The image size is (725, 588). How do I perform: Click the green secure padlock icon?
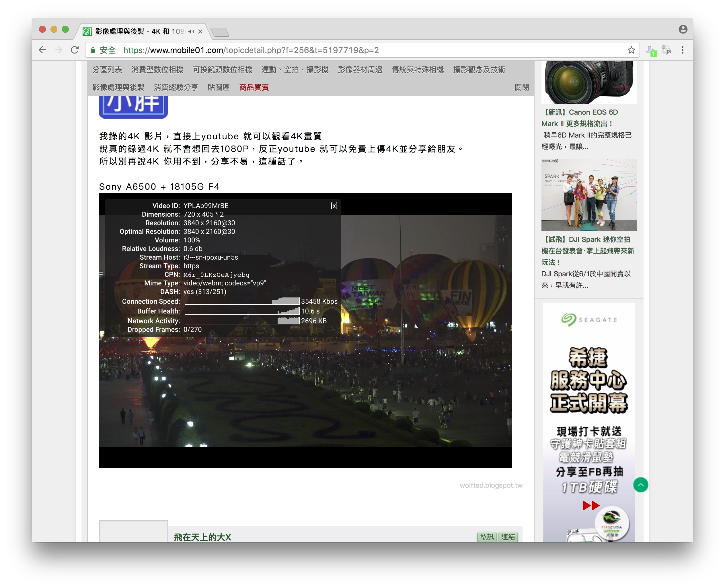tap(93, 50)
